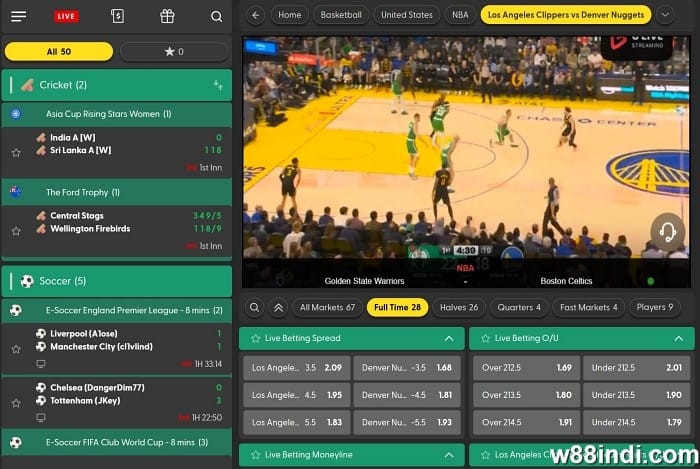700x469 pixels.
Task: Select Under 213.5 at 1.90
Action: pyautogui.click(x=637, y=395)
